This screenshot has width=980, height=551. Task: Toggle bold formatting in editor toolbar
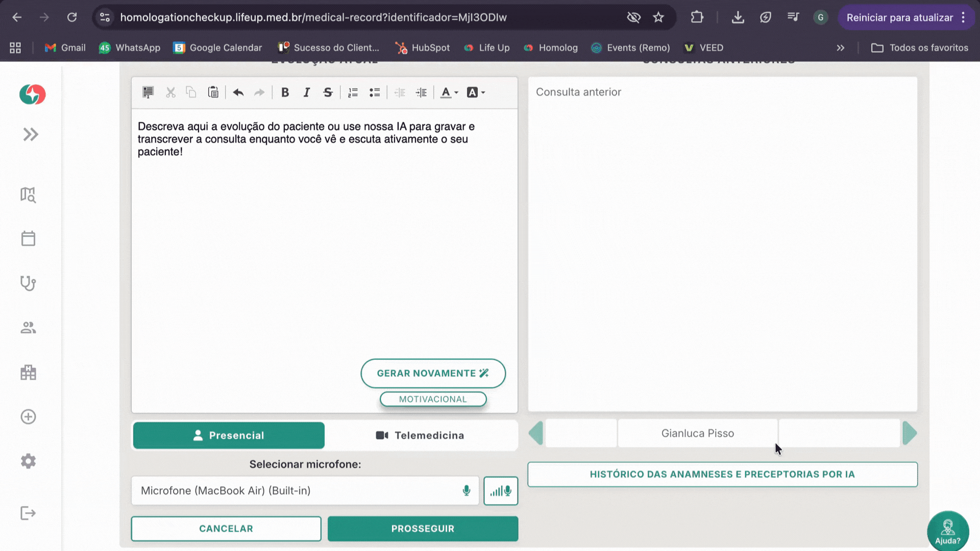(x=285, y=92)
